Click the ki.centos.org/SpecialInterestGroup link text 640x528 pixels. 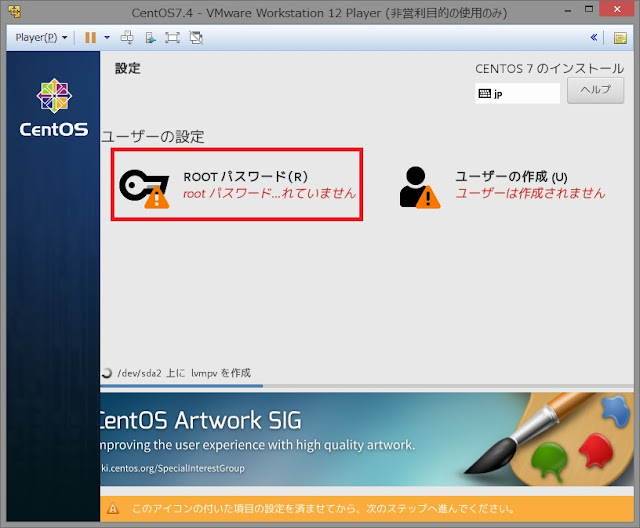click(x=173, y=468)
